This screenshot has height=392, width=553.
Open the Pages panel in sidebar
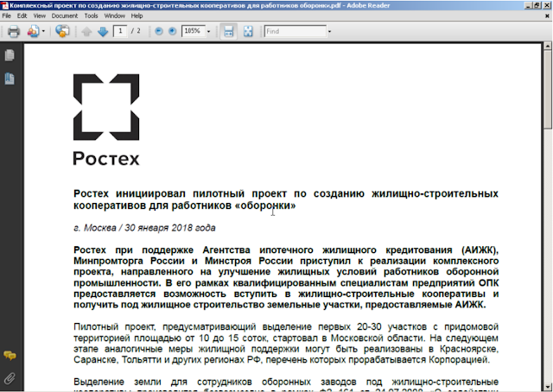point(10,55)
